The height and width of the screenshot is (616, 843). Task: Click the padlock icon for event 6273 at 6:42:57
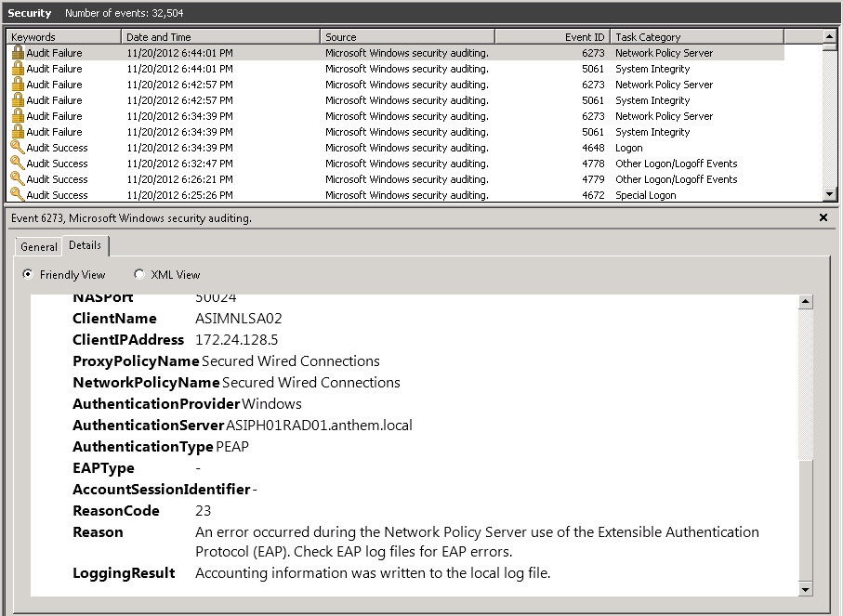click(18, 84)
